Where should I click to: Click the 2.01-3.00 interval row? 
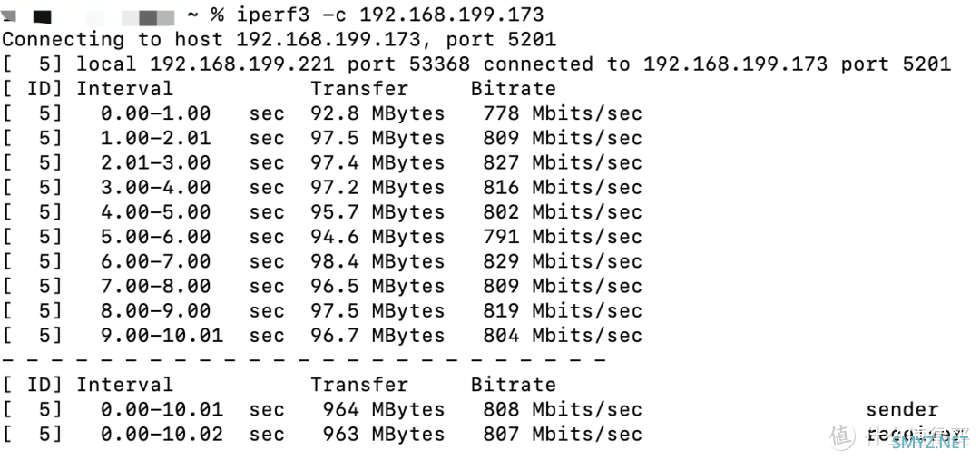322,162
